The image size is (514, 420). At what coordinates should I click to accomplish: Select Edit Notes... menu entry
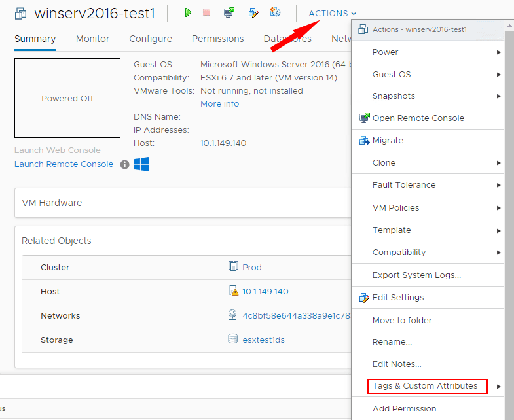(x=428, y=364)
